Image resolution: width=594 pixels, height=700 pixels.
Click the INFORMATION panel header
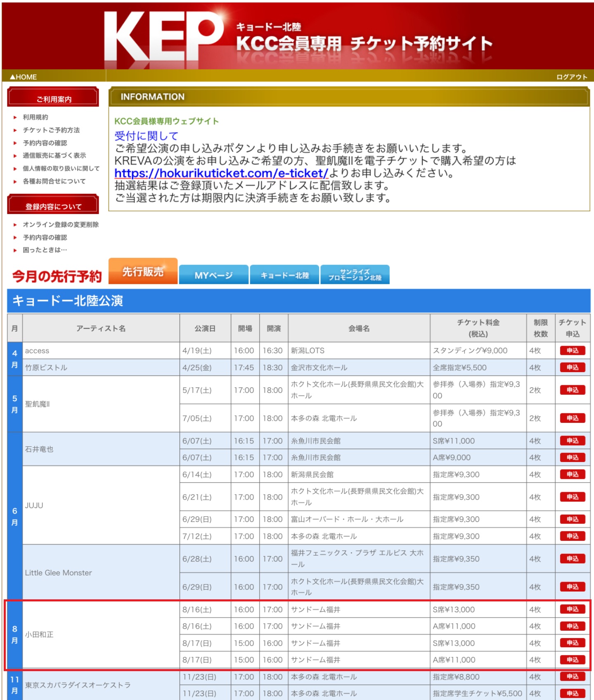pyautogui.click(x=349, y=97)
